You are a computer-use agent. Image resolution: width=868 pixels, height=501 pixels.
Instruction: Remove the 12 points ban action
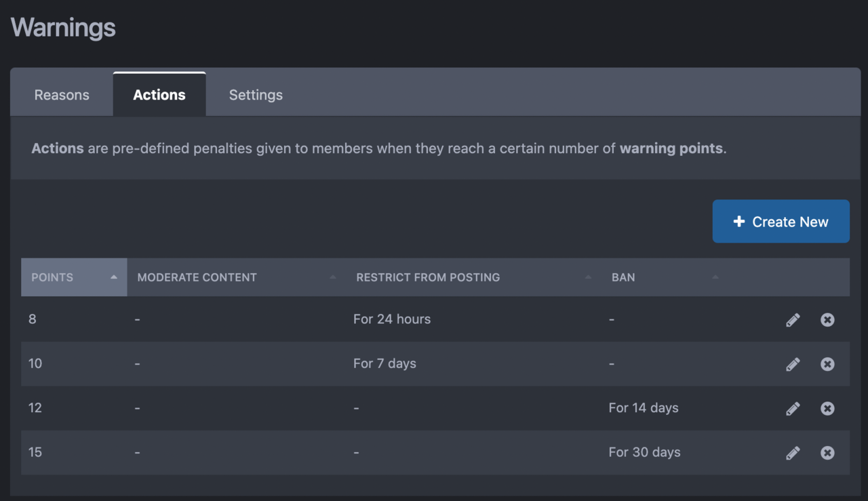click(x=827, y=409)
